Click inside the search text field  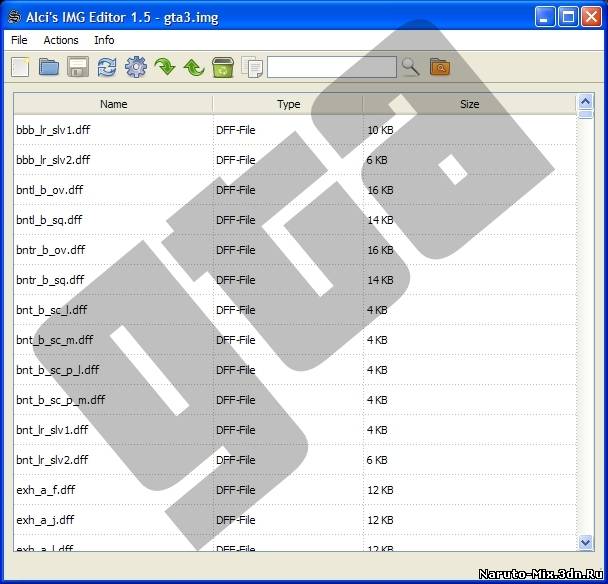pos(332,67)
